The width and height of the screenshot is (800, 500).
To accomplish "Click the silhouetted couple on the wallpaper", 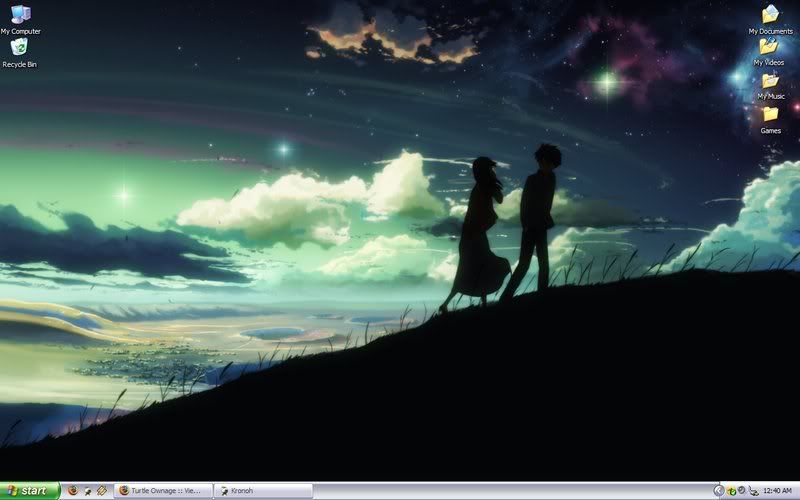I will pyautogui.click(x=510, y=225).
